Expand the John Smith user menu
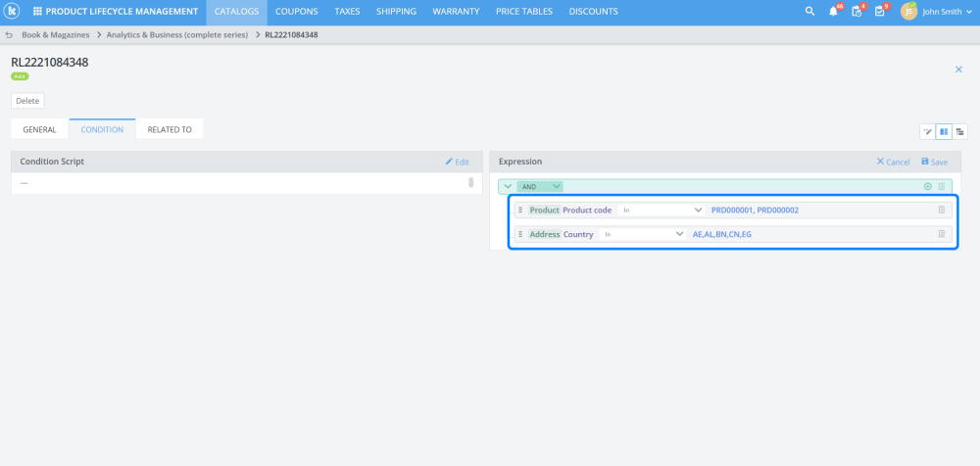 pyautogui.click(x=969, y=11)
